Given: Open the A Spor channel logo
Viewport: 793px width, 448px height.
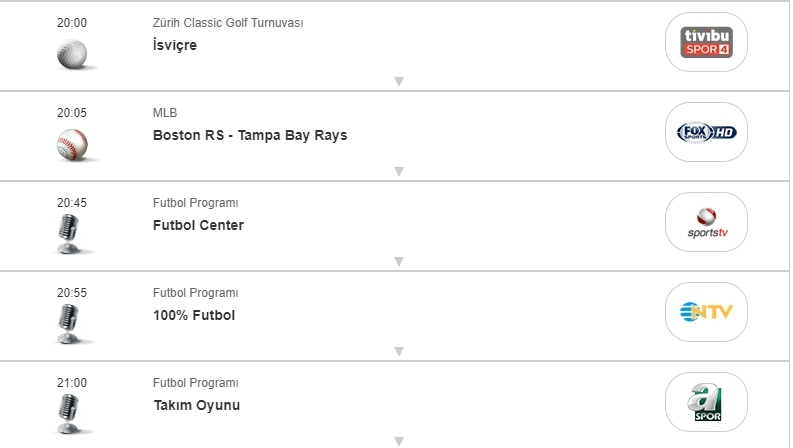Looking at the screenshot, I should pyautogui.click(x=706, y=402).
